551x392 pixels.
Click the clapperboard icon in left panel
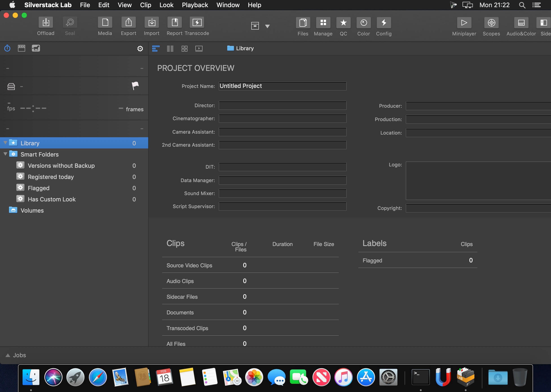[x=22, y=48]
